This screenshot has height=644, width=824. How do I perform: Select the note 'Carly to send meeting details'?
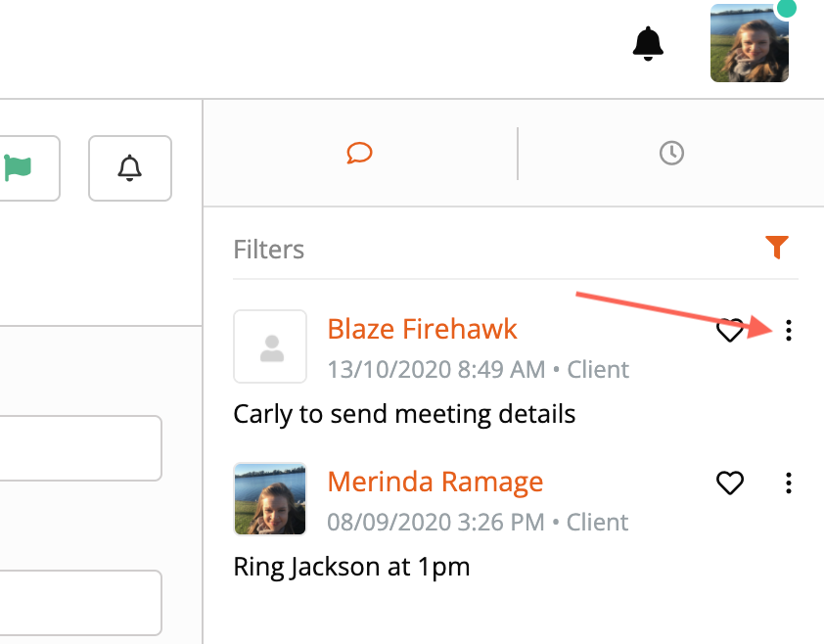(x=404, y=414)
